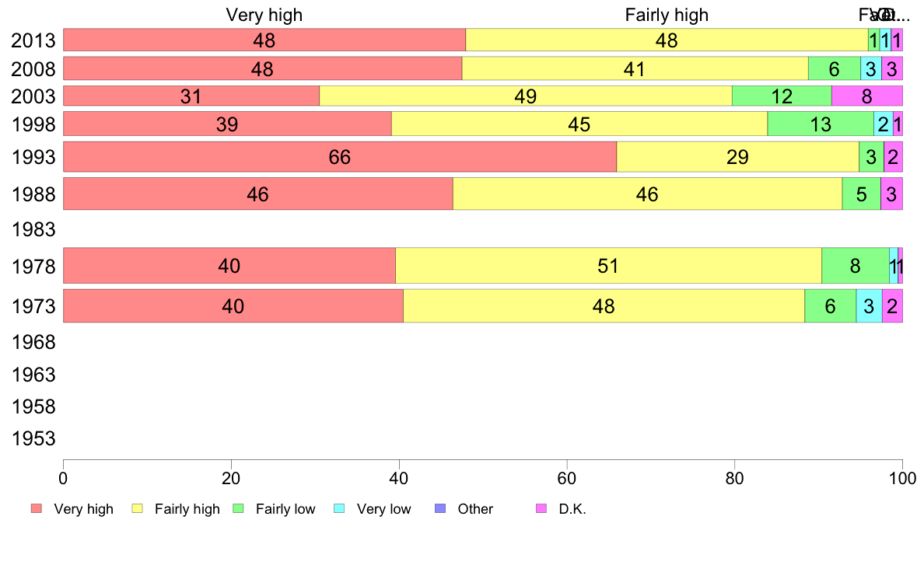Click the 60 tick label on x-axis
This screenshot has width=924, height=572.
pyautogui.click(x=566, y=476)
